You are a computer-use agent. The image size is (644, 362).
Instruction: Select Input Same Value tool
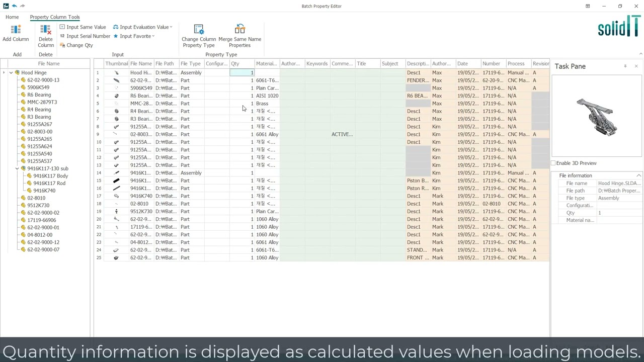point(83,27)
